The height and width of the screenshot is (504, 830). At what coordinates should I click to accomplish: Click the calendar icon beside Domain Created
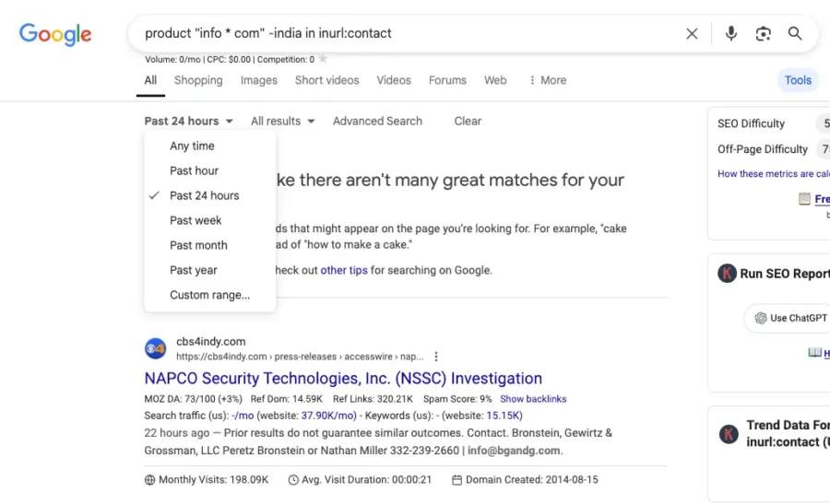coord(456,480)
